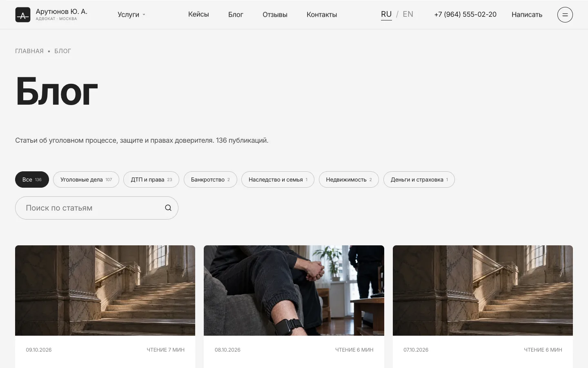The height and width of the screenshot is (368, 588).
Task: Click the Блог page heading
Action: 57,92
